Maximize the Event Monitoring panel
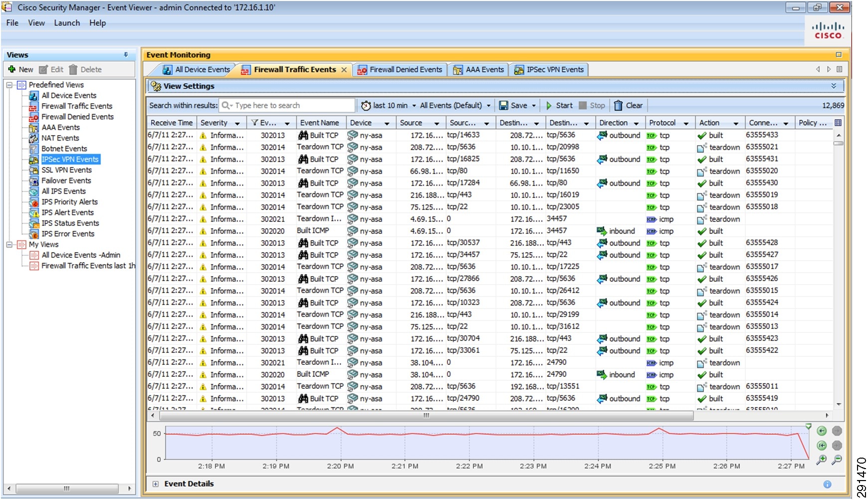Screen dimensions: 868x500 839,55
